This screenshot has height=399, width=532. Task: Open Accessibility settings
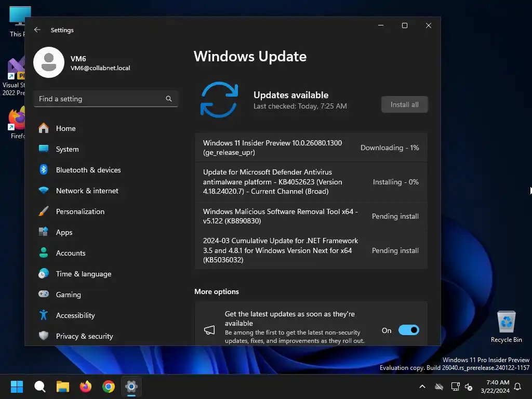tap(106, 315)
